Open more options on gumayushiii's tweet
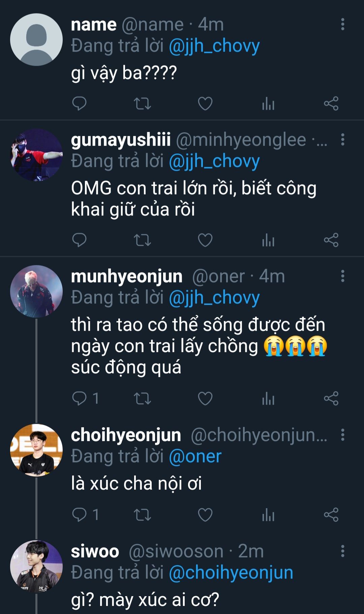 (x=342, y=139)
